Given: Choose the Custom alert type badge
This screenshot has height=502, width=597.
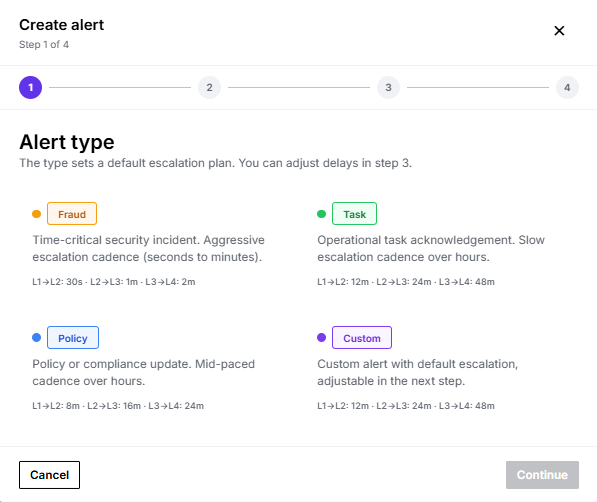Looking at the screenshot, I should pyautogui.click(x=362, y=337).
